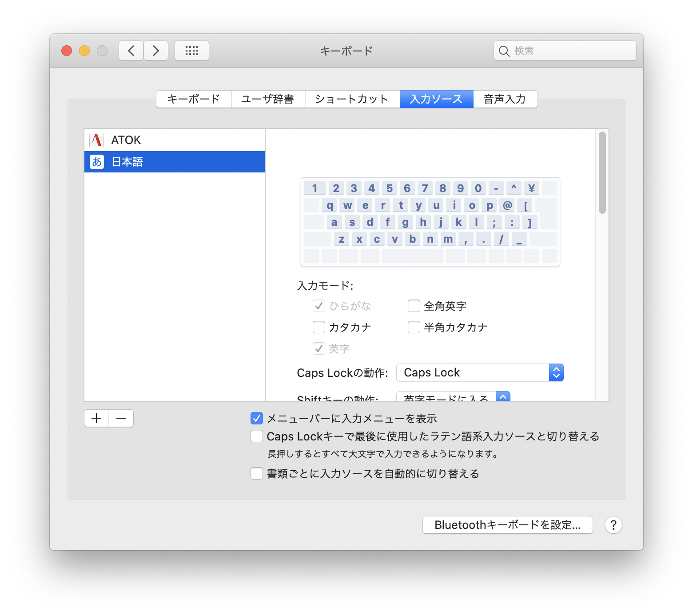The image size is (693, 616).
Task: Select the ATOK input source icon
Action: (96, 140)
